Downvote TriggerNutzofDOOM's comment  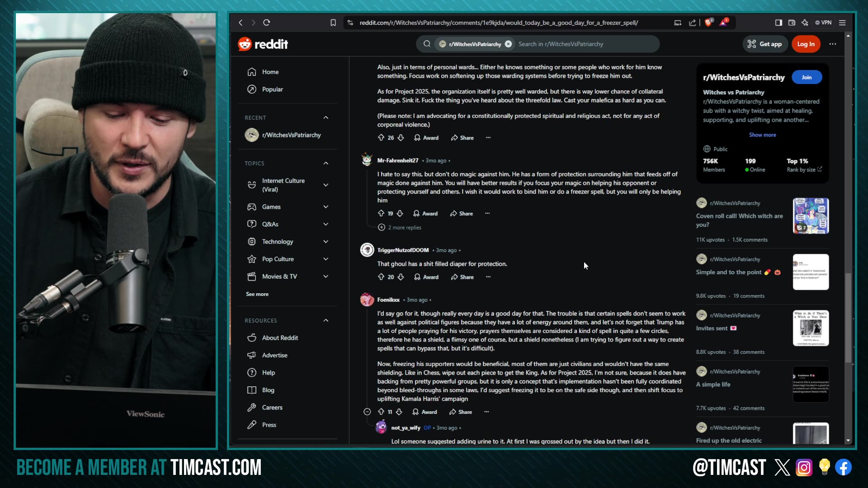click(x=401, y=277)
